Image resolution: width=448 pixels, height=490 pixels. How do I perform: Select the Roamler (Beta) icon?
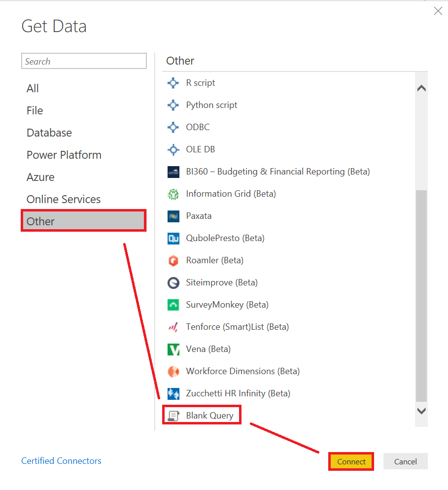click(x=173, y=260)
